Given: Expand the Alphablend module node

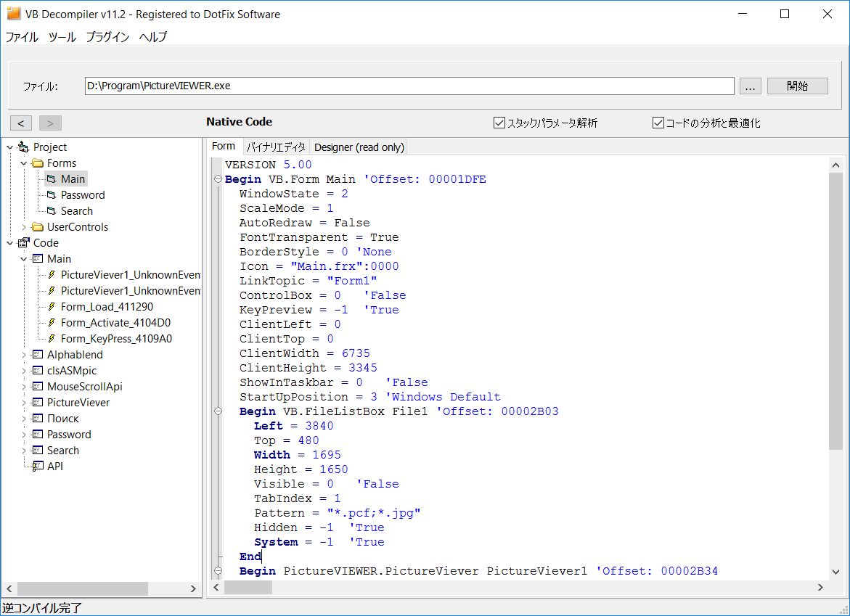Looking at the screenshot, I should (24, 355).
